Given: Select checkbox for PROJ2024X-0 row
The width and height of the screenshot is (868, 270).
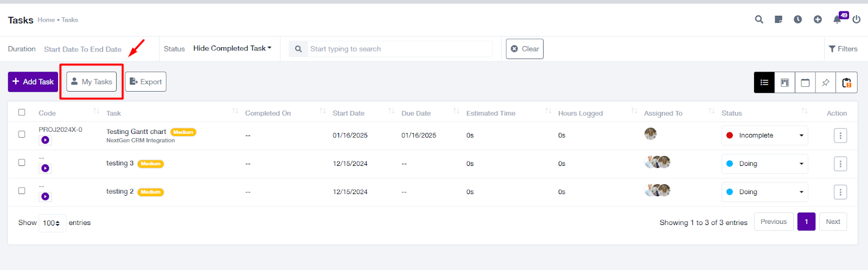Looking at the screenshot, I should coord(22,134).
